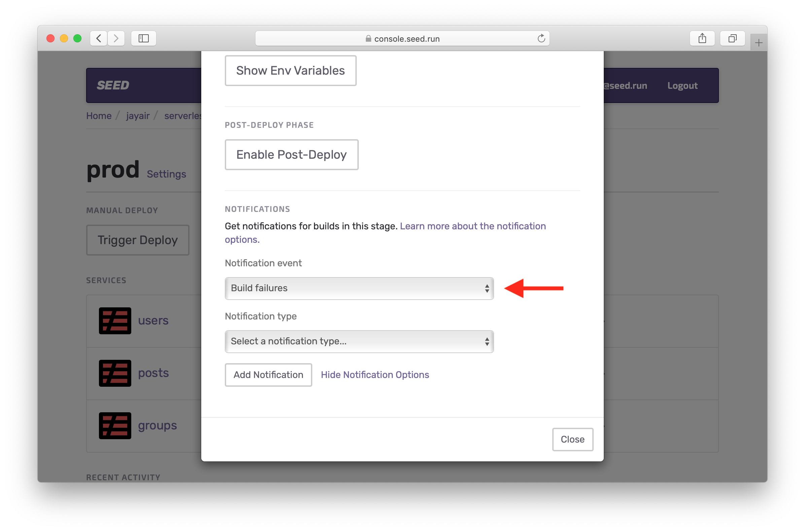805x532 pixels.
Task: Click Hide Notification Options link
Action: [375, 375]
